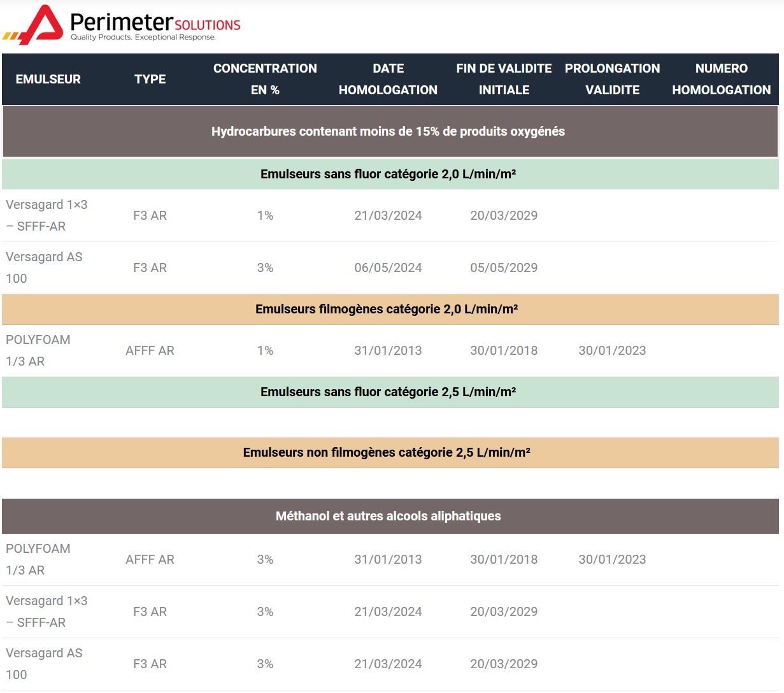
Task: Select the 30/01/2023 prolongation under Méthanol section
Action: 612,559
